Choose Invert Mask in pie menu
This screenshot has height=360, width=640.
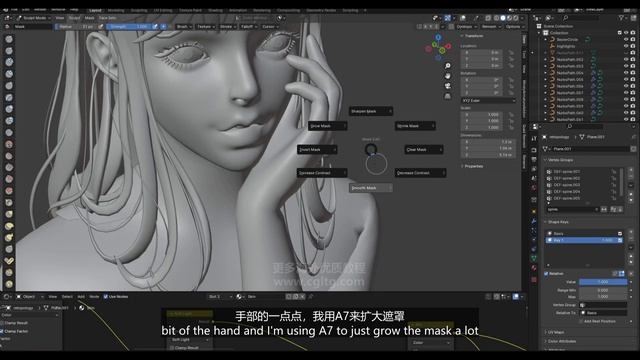(317, 150)
